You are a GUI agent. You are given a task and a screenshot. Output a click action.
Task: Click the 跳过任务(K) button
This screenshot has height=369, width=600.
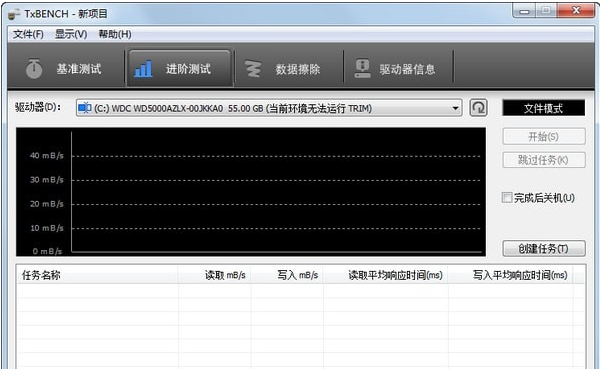pos(544,160)
